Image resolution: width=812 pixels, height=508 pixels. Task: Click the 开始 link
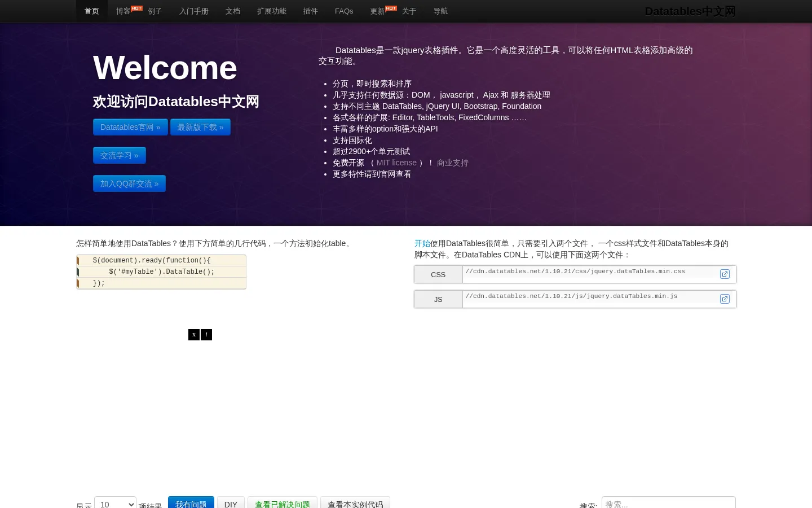(x=422, y=243)
